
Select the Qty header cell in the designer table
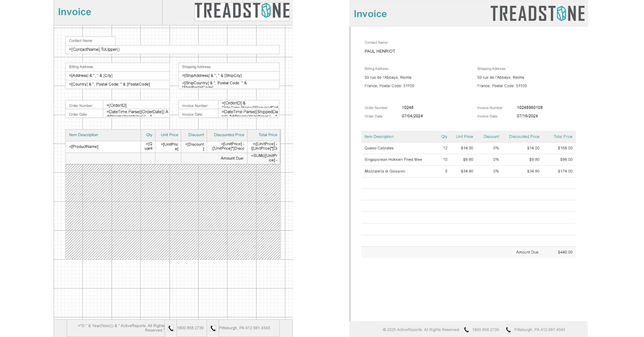(x=148, y=135)
